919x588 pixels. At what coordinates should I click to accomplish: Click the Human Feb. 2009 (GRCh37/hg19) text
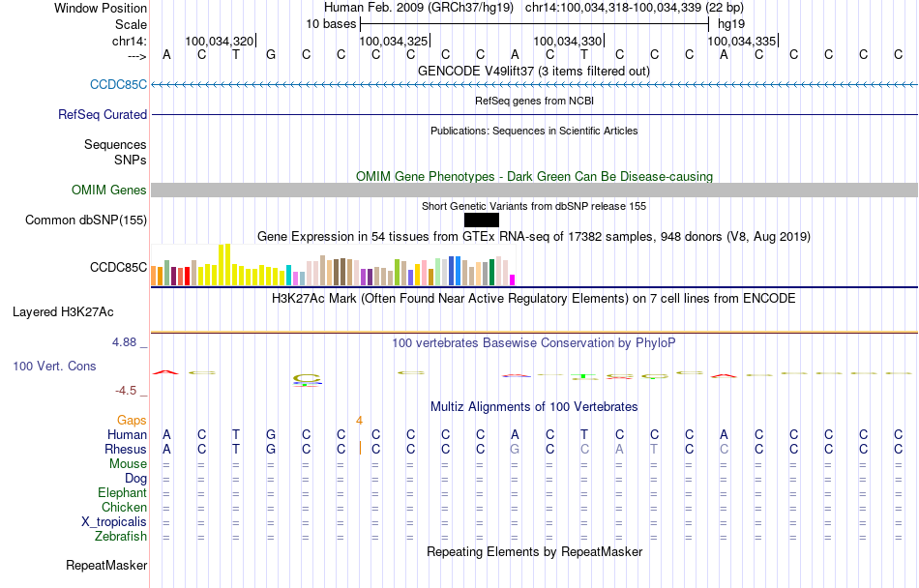(x=419, y=8)
